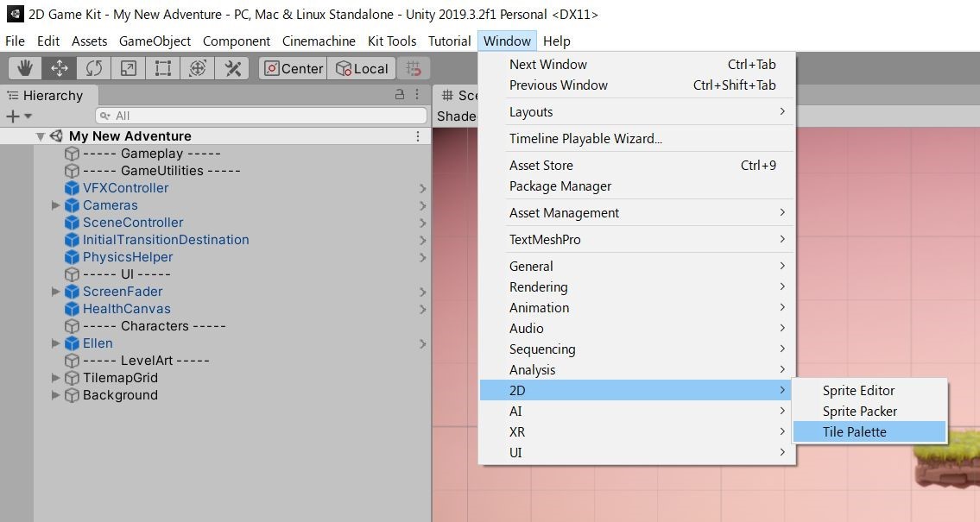Open the Help menu

click(556, 41)
